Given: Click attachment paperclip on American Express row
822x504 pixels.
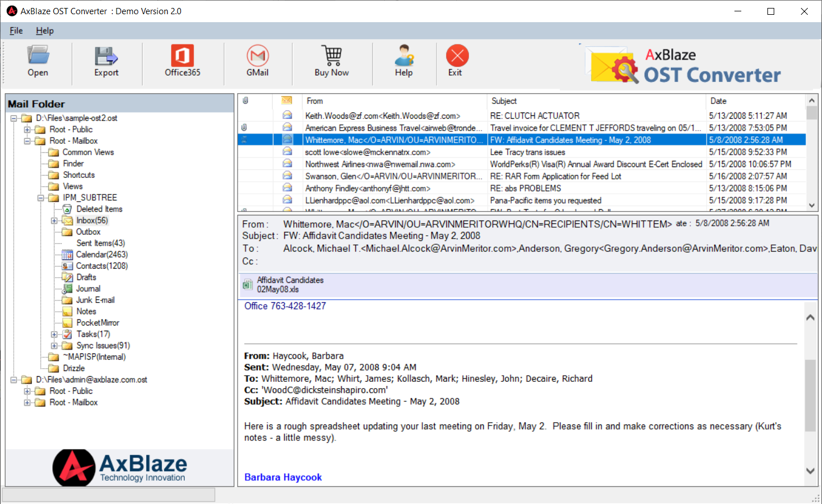Looking at the screenshot, I should click(244, 127).
